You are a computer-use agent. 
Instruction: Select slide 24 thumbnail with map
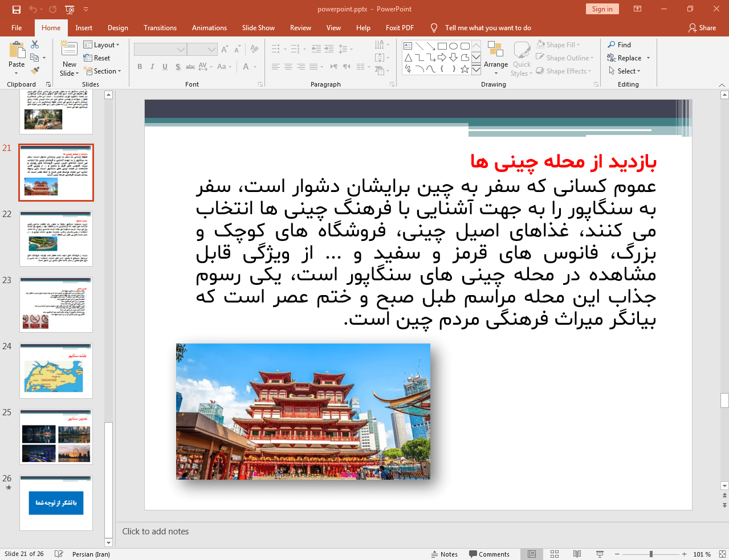click(56, 371)
